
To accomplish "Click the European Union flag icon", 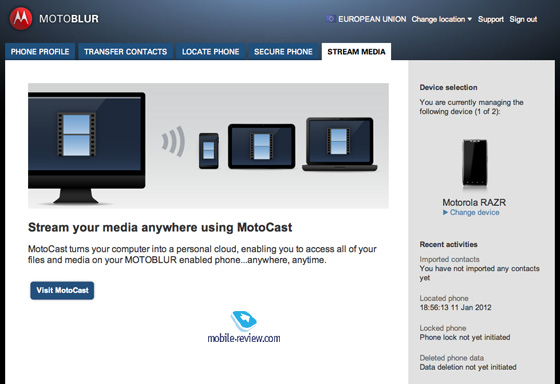I will pos(330,19).
